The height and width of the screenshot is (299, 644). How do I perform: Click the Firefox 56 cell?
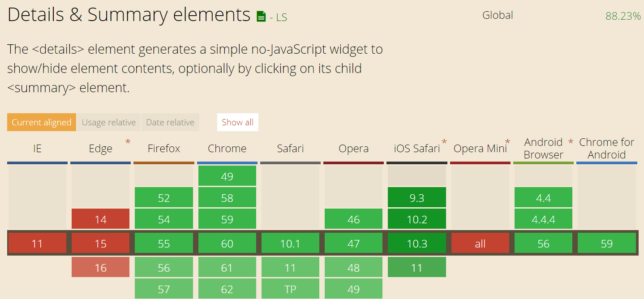[x=164, y=268]
